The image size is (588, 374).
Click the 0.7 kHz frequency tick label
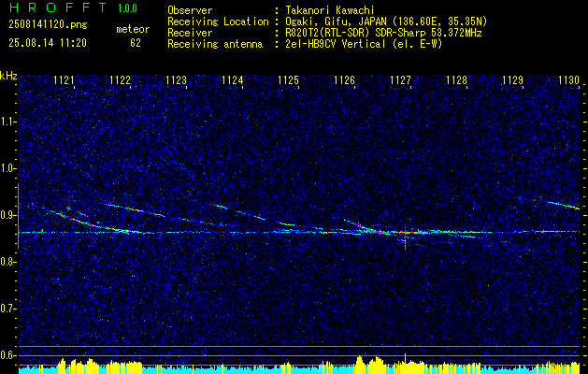[x=7, y=309]
